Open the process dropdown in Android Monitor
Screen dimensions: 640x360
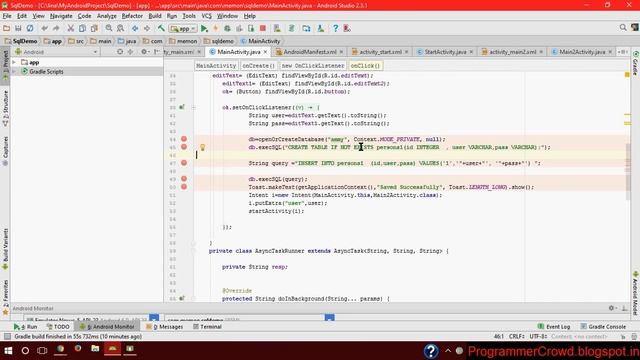pos(330,318)
